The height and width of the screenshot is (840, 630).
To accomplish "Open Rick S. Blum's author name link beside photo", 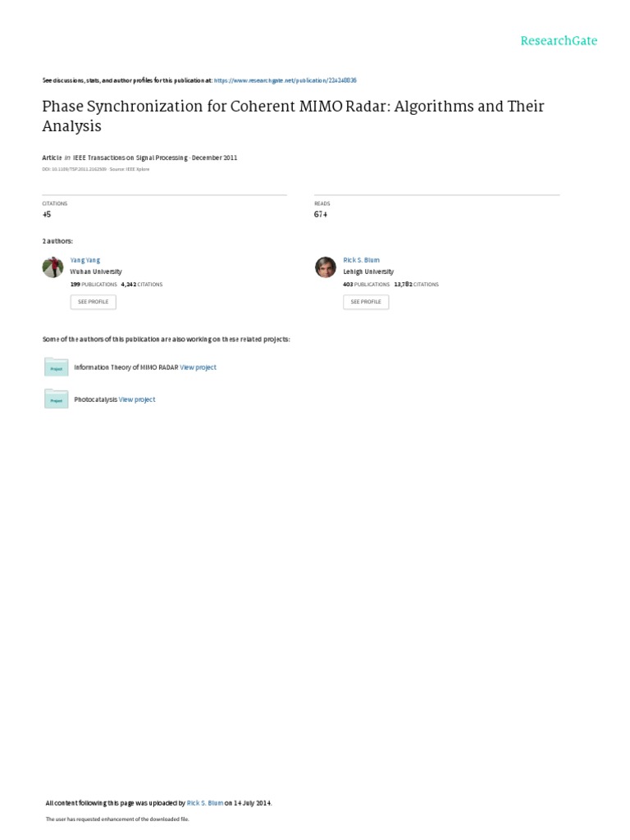I will pos(361,259).
